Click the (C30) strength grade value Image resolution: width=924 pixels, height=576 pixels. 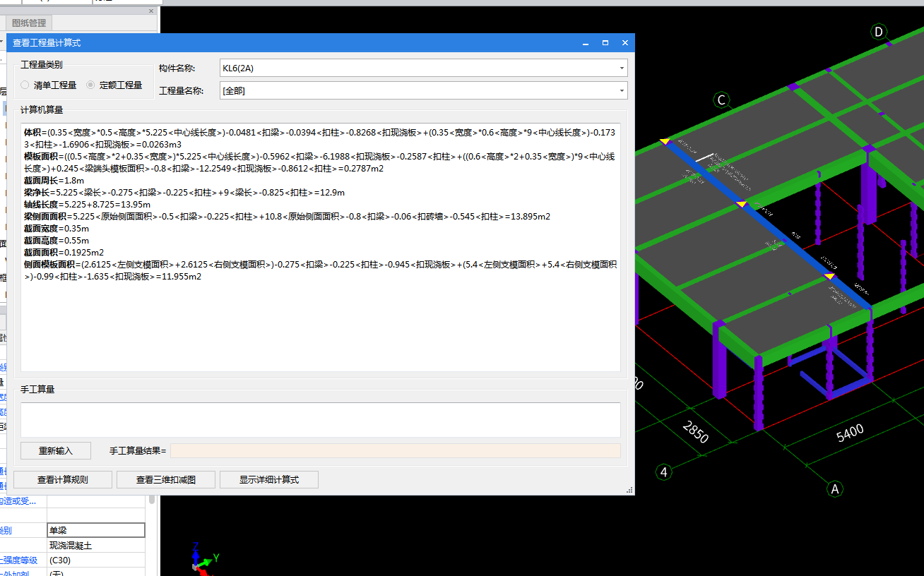[96, 560]
